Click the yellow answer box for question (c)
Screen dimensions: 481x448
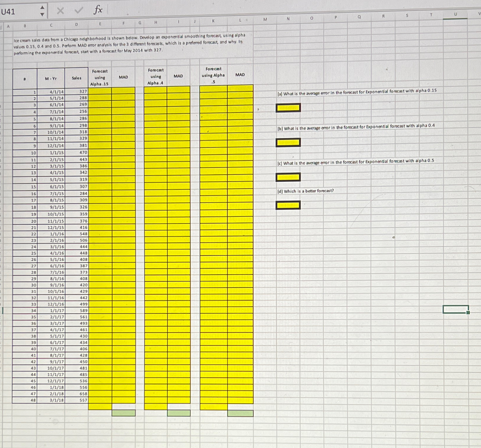[288, 177]
